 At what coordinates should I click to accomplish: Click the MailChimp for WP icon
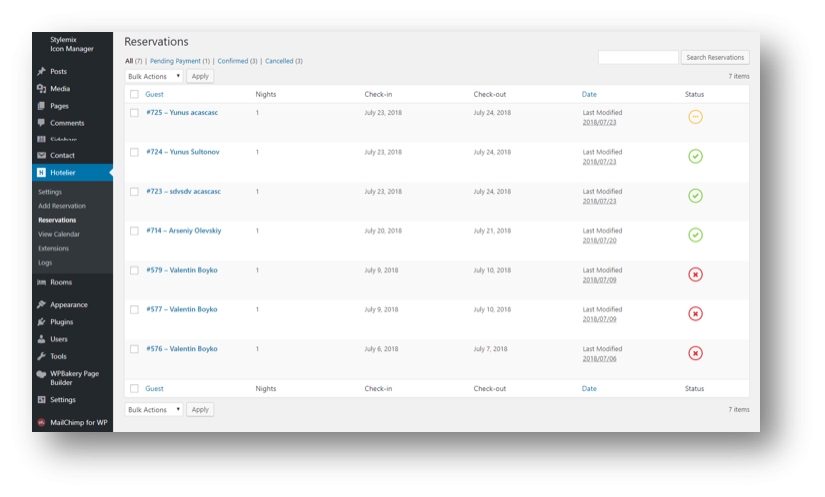(x=41, y=422)
